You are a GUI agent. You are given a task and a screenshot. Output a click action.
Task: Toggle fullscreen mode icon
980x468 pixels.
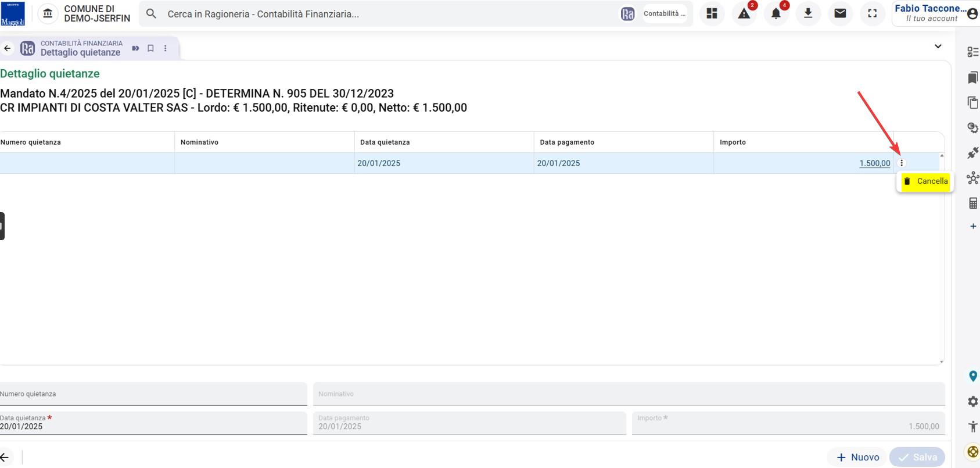coord(872,13)
